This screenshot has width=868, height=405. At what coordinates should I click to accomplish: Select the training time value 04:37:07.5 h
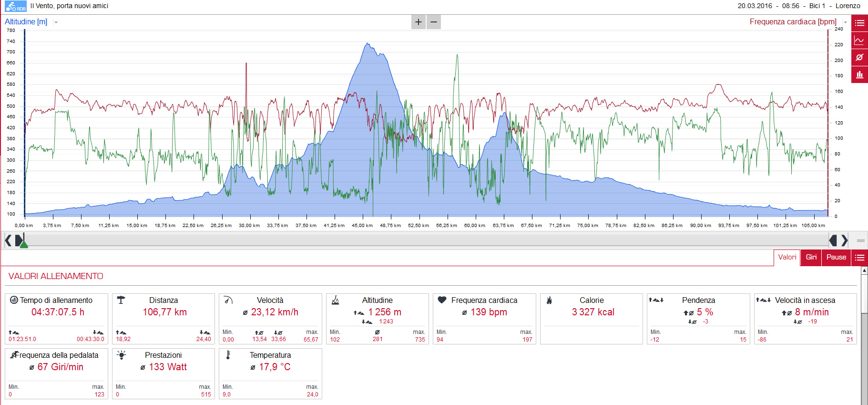(x=58, y=312)
